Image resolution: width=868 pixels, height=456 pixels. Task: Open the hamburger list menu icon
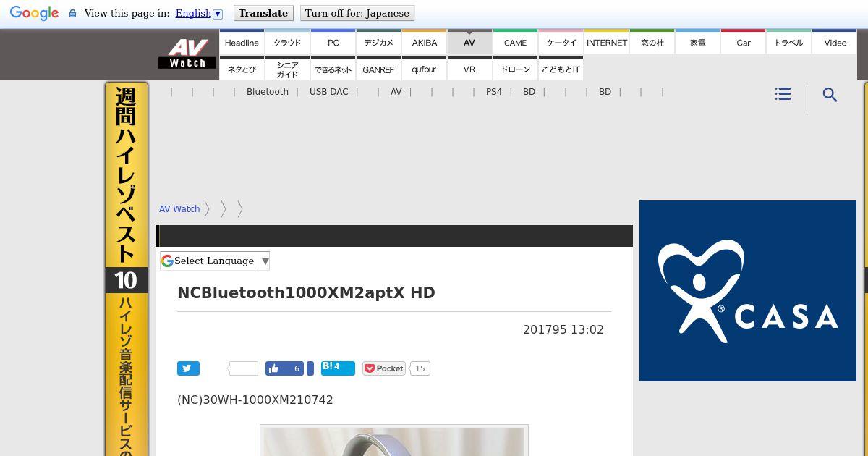[783, 94]
